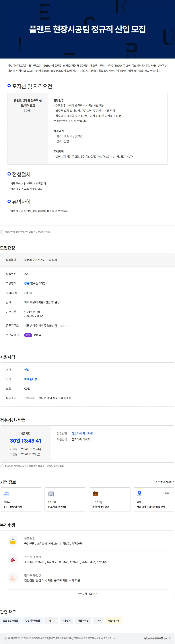The height and width of the screenshot is (644, 175).
Task: Click the grey icon before 본 채용정보는
Action: coord(5,638)
